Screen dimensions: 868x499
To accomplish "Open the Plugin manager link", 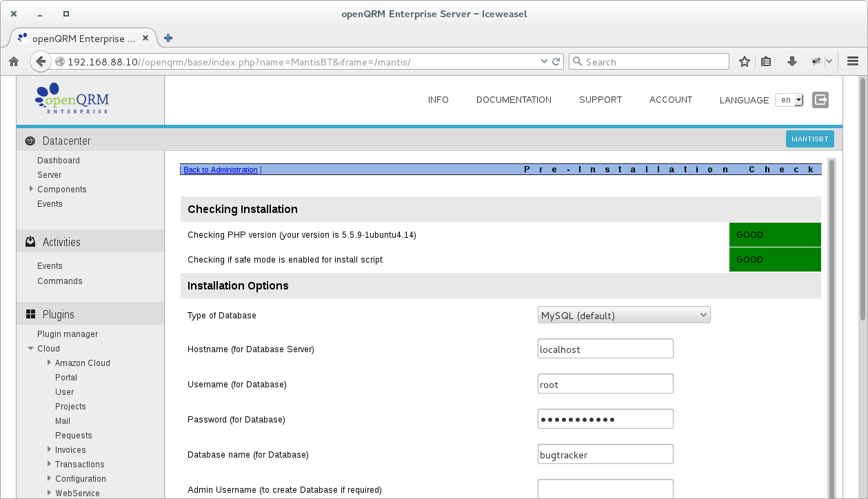I will (x=68, y=334).
